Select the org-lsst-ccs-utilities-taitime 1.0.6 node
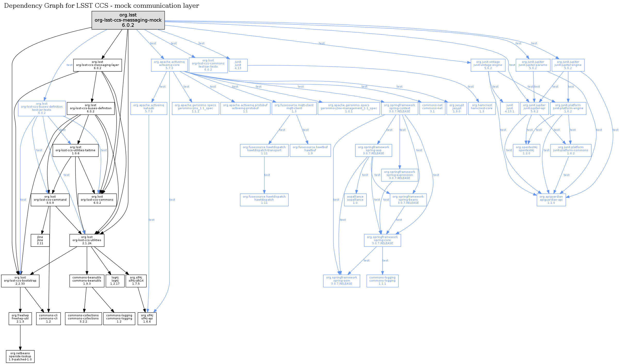Screen dimensions: 620x364 point(76,150)
